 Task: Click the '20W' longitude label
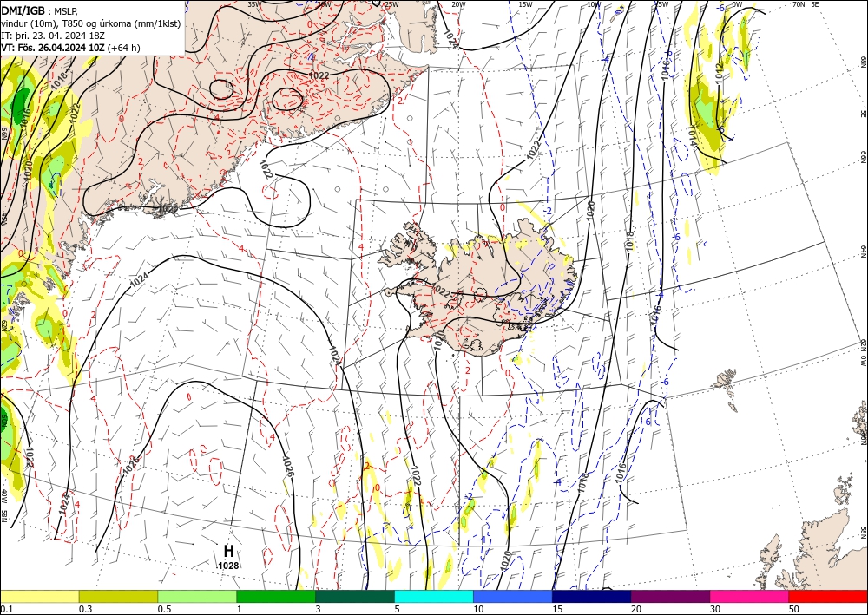[x=458, y=4]
